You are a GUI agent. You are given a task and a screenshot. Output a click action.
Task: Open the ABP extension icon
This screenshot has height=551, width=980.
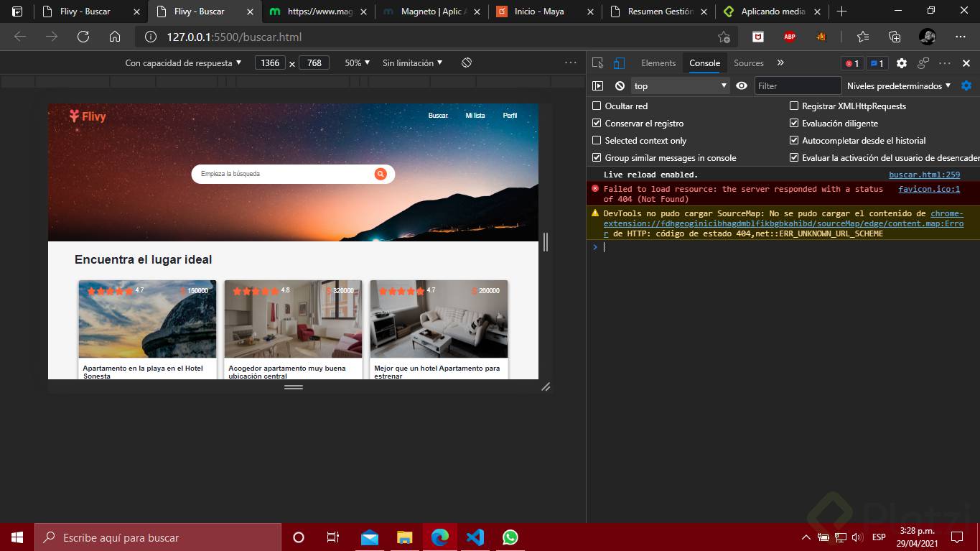pyautogui.click(x=789, y=37)
